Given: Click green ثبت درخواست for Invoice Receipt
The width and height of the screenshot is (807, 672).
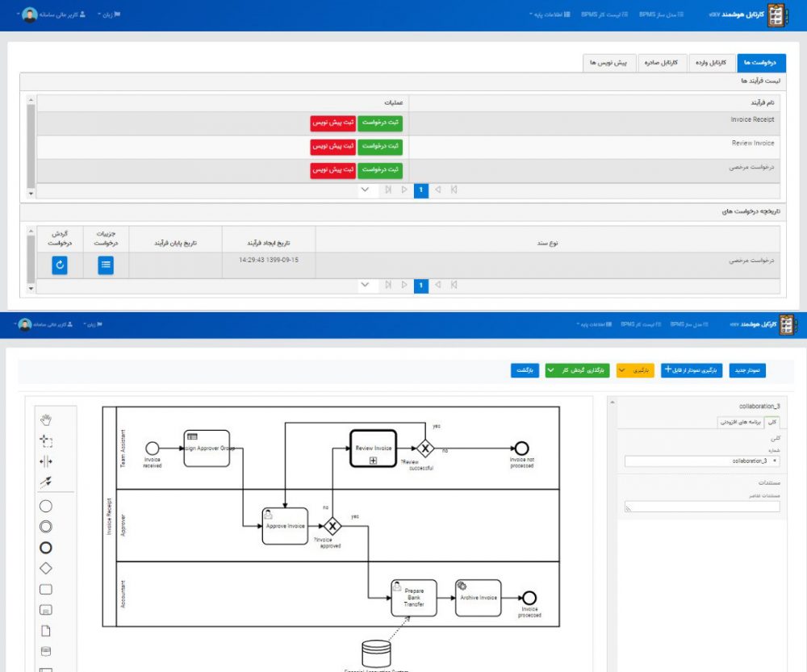Looking at the screenshot, I should (x=381, y=123).
